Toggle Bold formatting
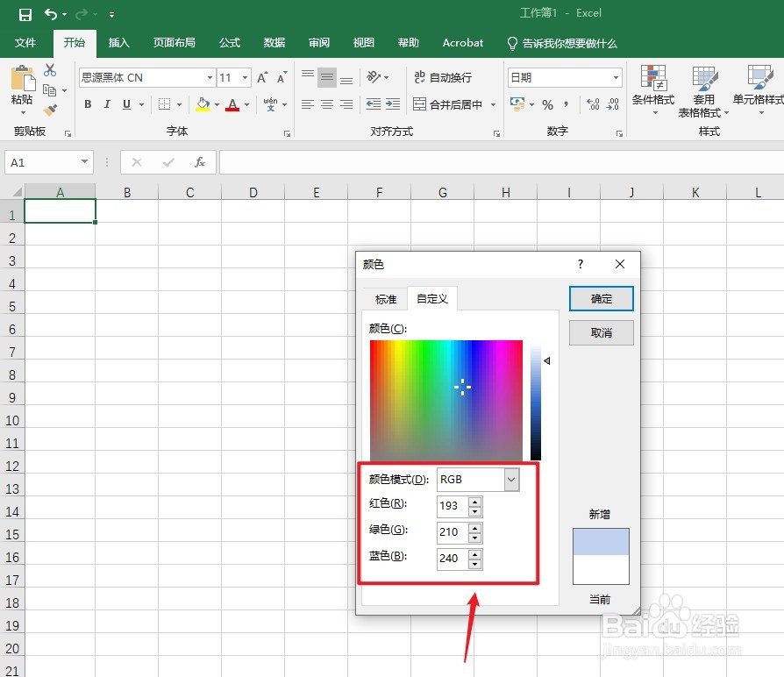The width and height of the screenshot is (784, 677). (88, 104)
